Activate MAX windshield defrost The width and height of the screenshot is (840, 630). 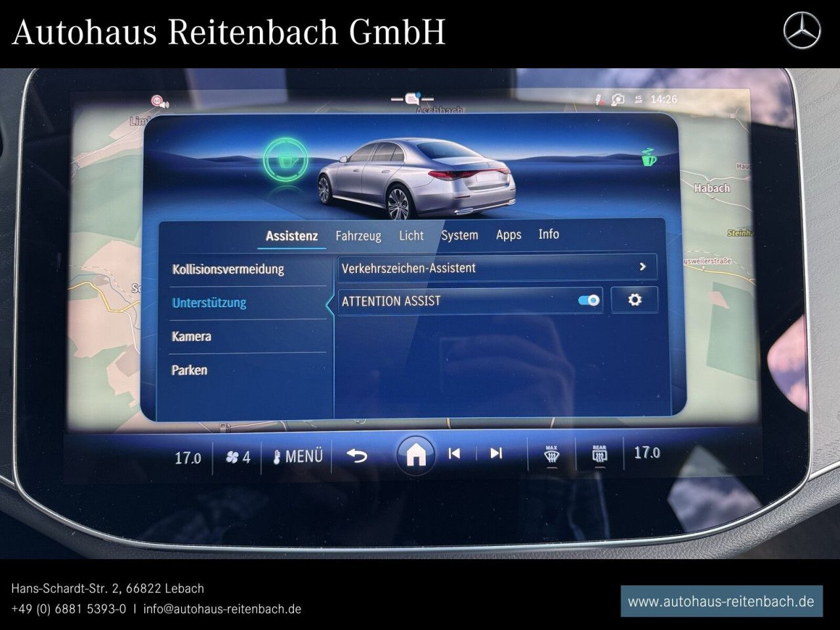(551, 456)
